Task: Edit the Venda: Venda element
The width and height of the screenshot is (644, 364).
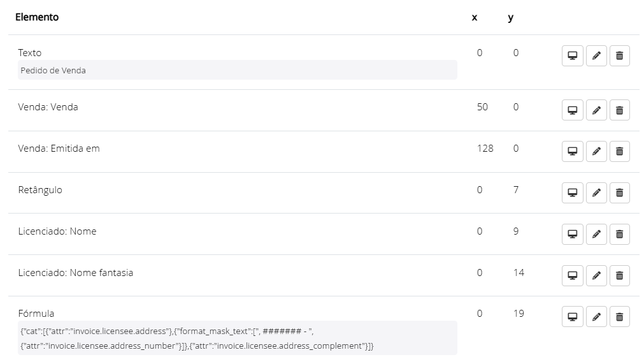Action: [x=596, y=110]
